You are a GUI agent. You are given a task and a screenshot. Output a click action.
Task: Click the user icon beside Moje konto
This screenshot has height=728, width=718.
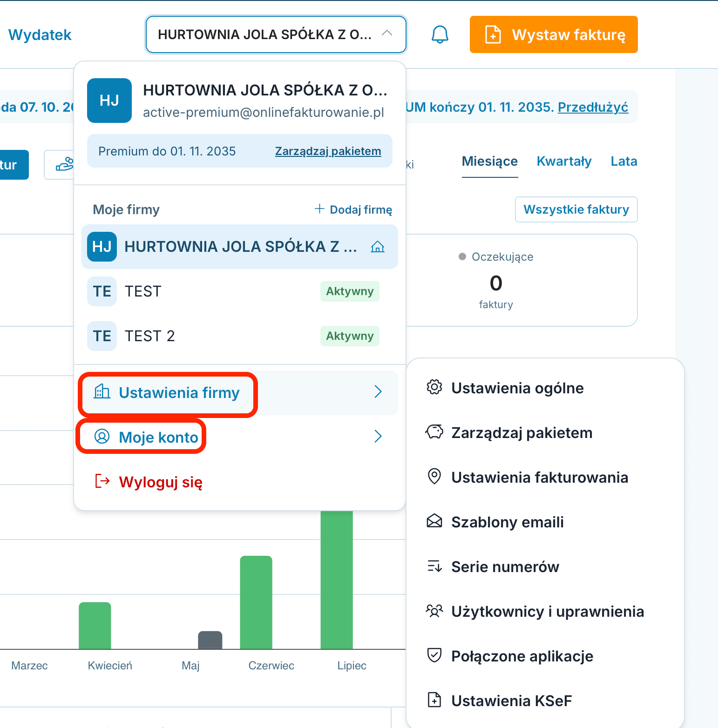(102, 437)
